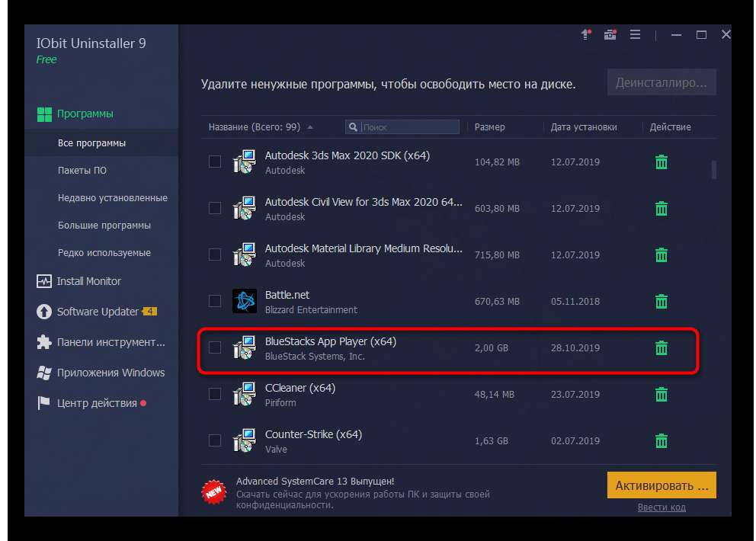Image resolution: width=756 pixels, height=541 pixels.
Task: Click the trash icon for BlueStacks App Player
Action: [x=661, y=348]
